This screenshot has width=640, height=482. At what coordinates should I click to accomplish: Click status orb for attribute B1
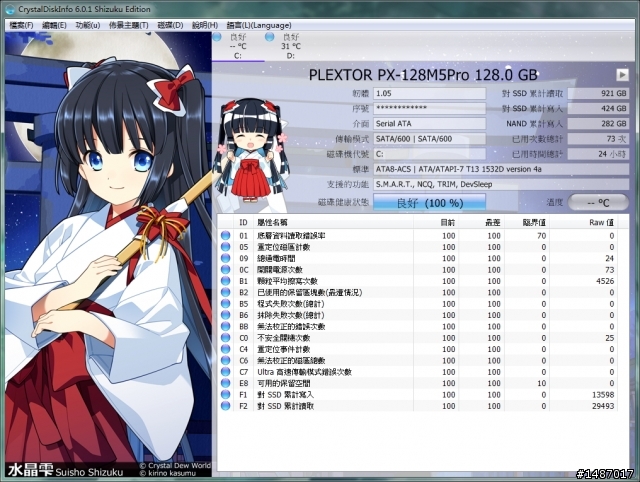pos(225,281)
